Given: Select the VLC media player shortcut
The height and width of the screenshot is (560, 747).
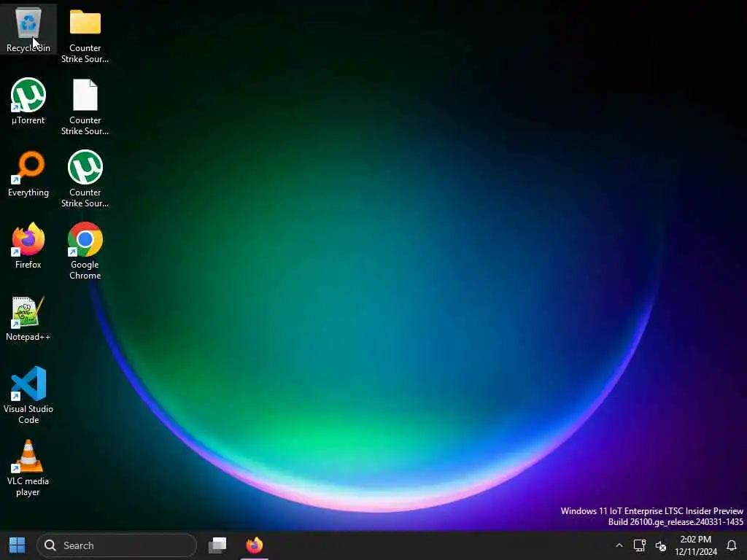Looking at the screenshot, I should 28,467.
